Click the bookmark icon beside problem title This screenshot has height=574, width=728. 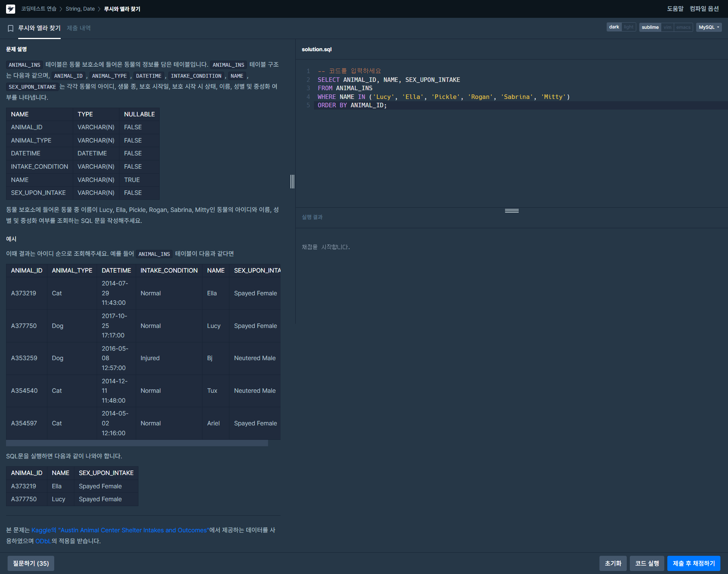coord(11,28)
